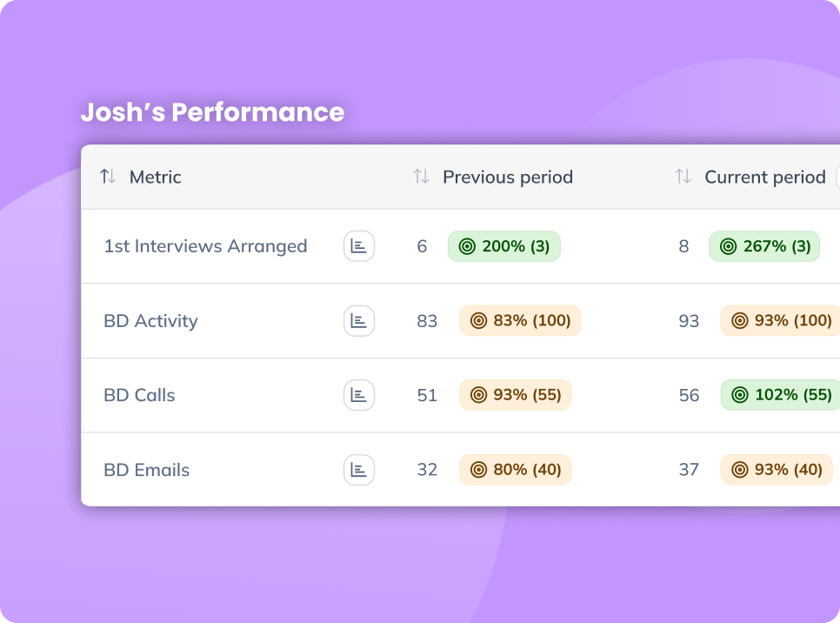Select the Current period column header
The image size is (840, 623).
click(765, 177)
